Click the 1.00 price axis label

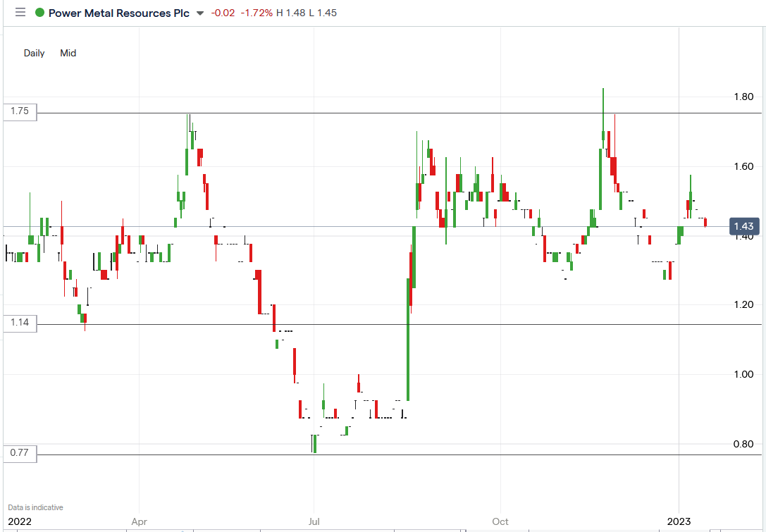click(743, 375)
